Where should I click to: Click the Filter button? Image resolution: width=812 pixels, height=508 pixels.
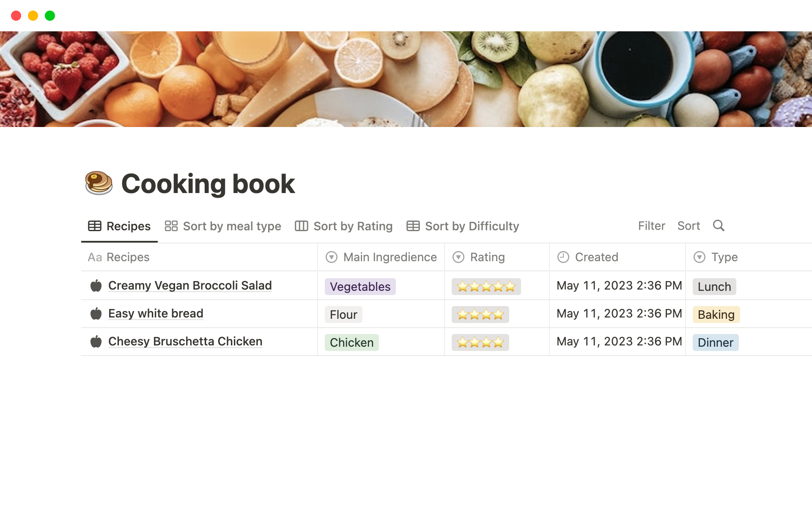[651, 226]
